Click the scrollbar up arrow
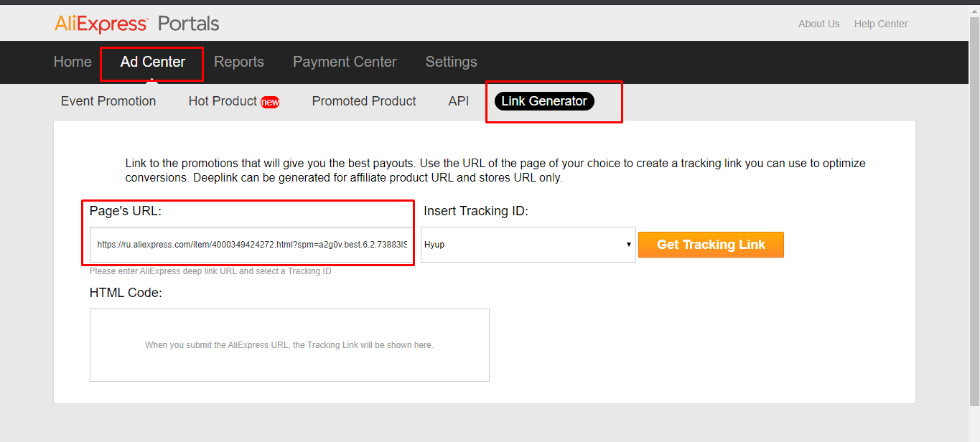This screenshot has width=980, height=442. [974, 10]
